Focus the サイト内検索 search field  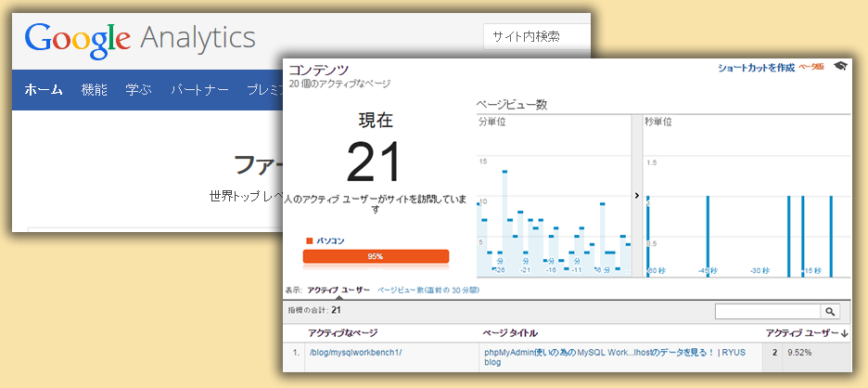[536, 37]
